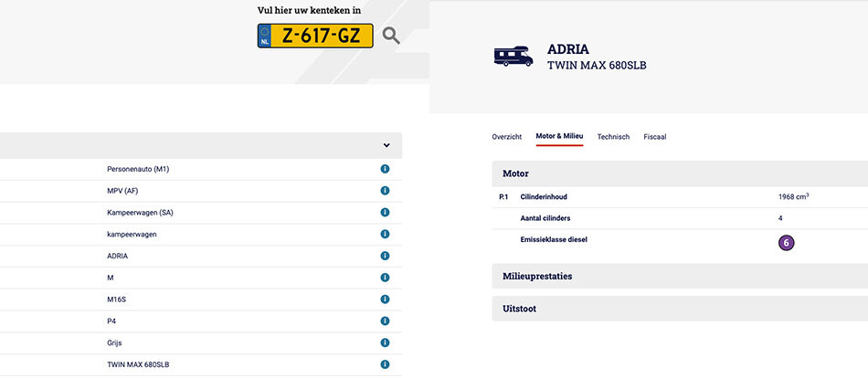
Task: Click the camper van vehicle icon
Action: [x=513, y=57]
